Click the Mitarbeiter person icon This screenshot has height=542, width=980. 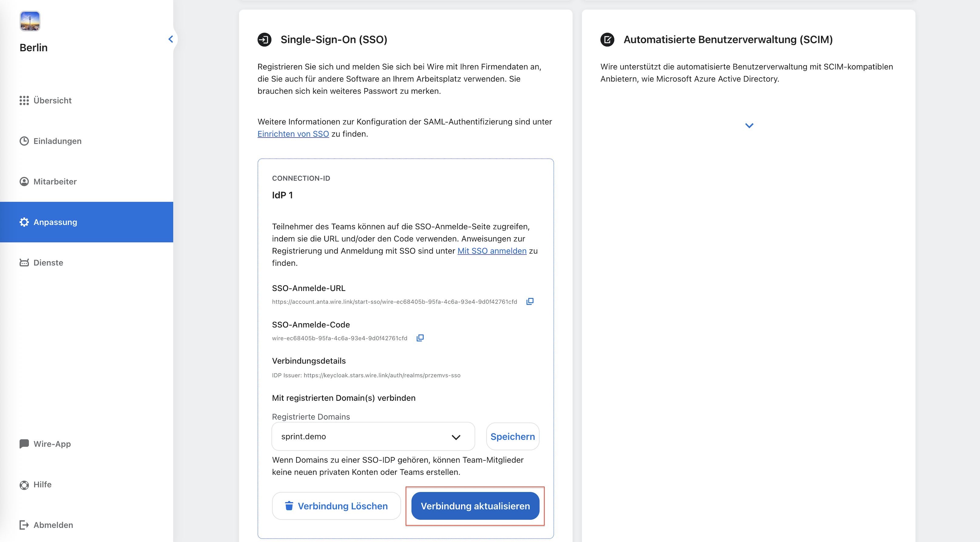[24, 181]
